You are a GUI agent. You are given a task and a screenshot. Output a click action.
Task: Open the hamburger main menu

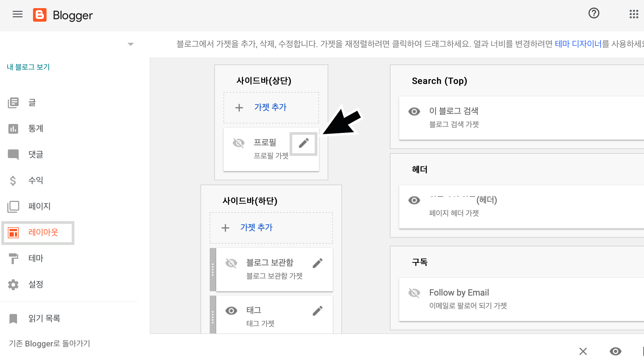18,14
